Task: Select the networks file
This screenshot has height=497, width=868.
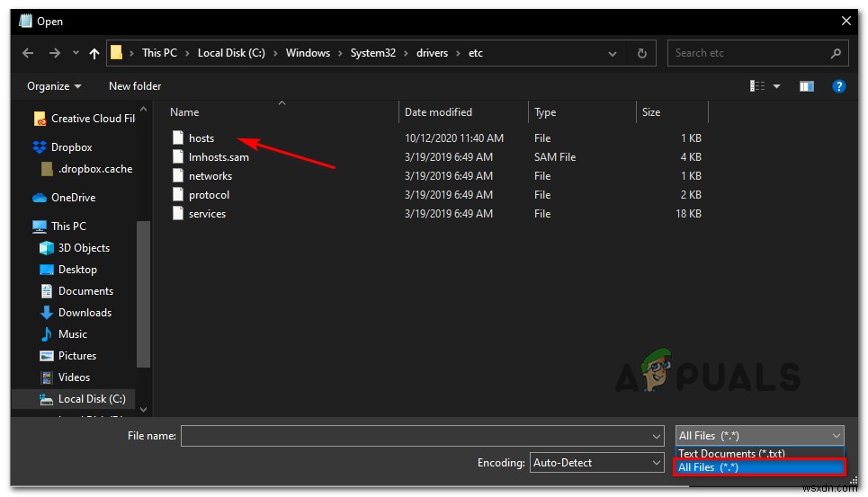Action: (210, 176)
